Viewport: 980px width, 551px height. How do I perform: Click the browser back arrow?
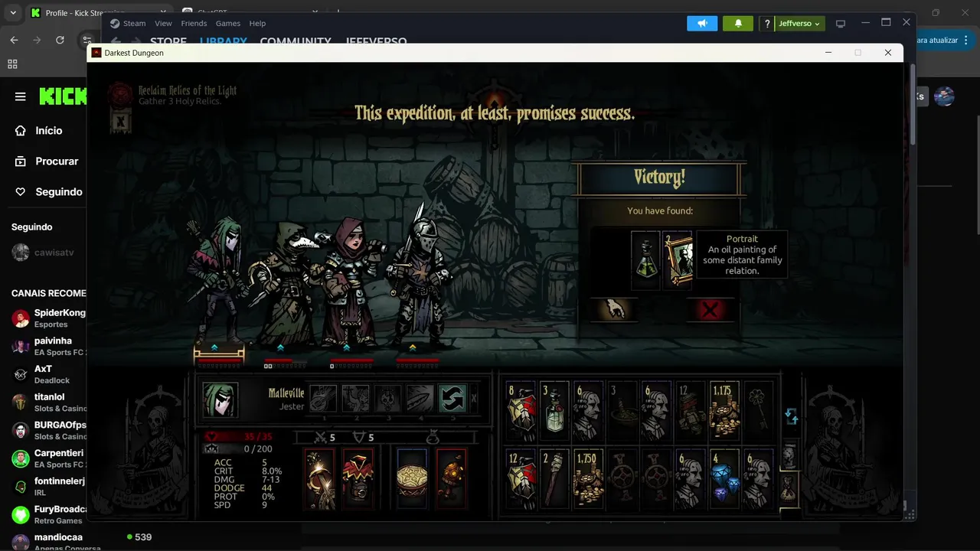[14, 40]
